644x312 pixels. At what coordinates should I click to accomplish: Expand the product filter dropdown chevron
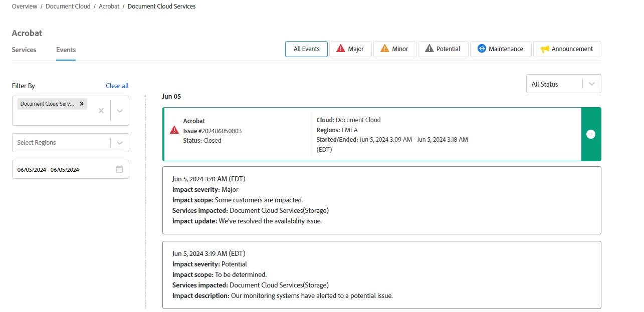[120, 111]
